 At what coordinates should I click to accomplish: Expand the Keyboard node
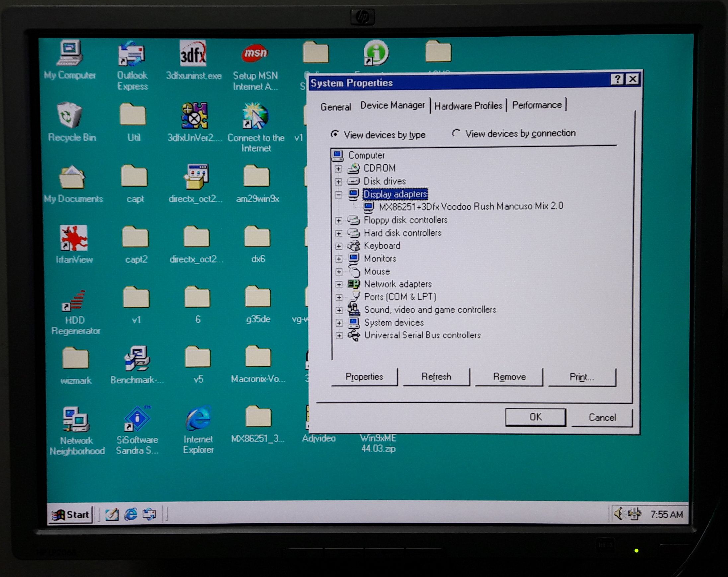339,246
